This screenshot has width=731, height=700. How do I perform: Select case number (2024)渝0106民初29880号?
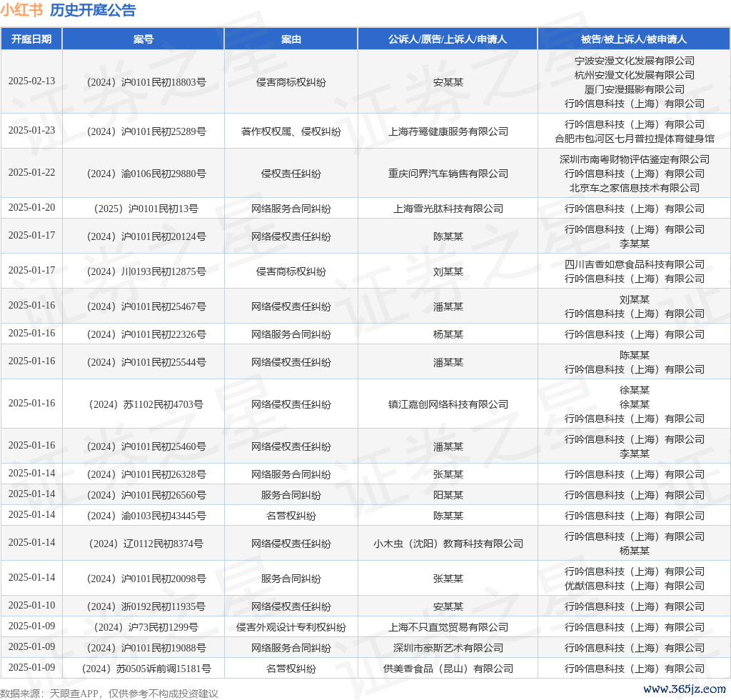tap(146, 174)
